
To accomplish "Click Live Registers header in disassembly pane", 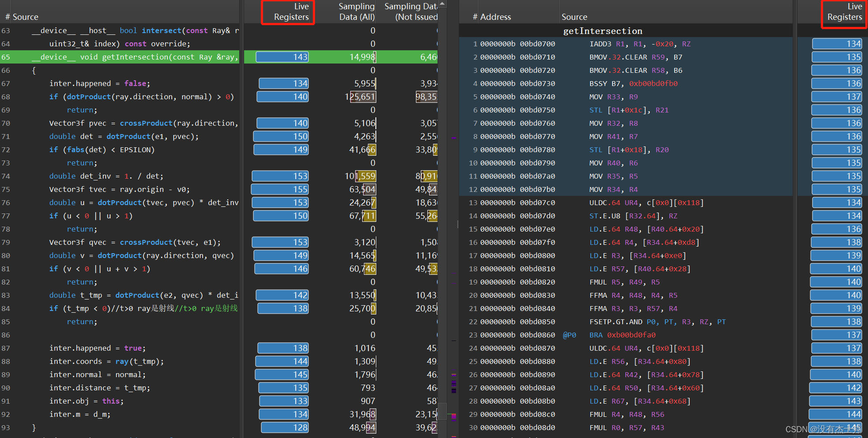I will tap(845, 12).
